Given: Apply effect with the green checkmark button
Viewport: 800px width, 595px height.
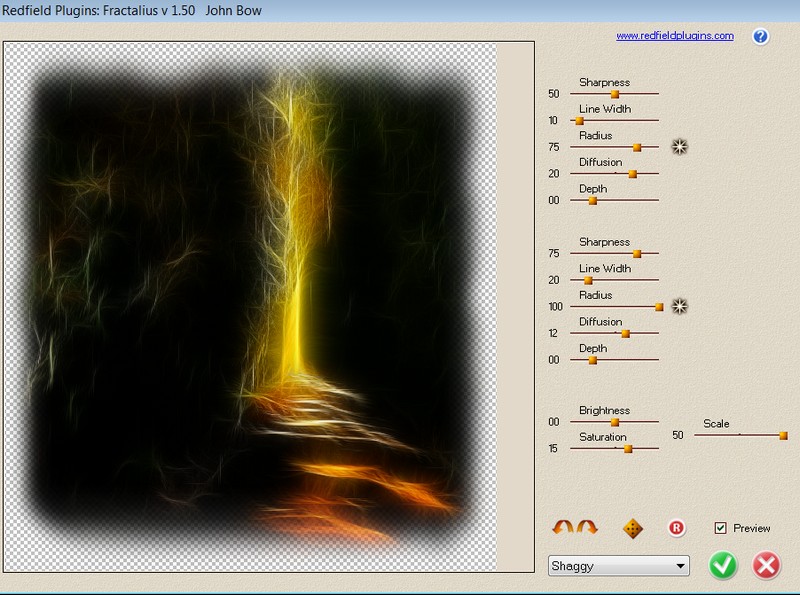Looking at the screenshot, I should coord(722,565).
